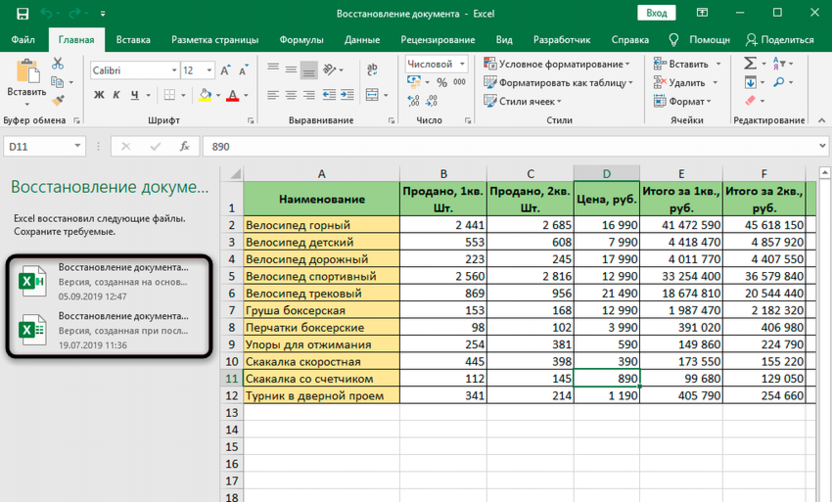Viewport: 832px width, 502px height.
Task: Open text orientation options
Action: tap(333, 70)
